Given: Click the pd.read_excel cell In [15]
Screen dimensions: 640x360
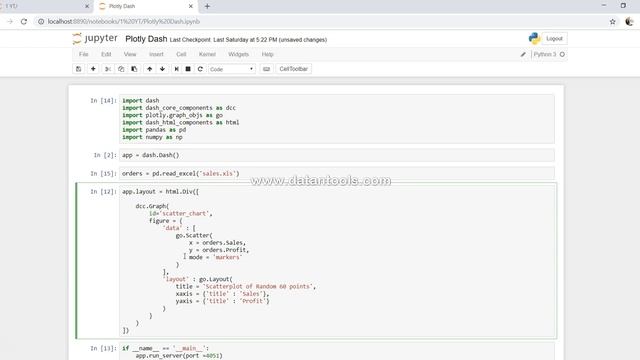Looking at the screenshot, I should 337,173.
